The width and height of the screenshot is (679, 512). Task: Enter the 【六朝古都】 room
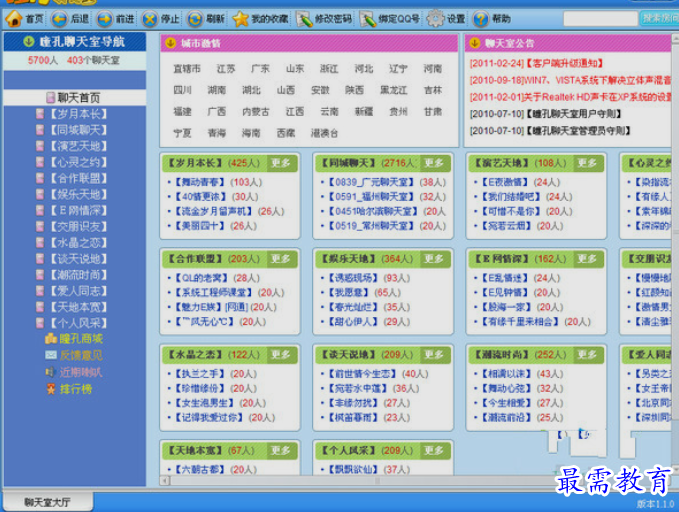[x=200, y=470]
